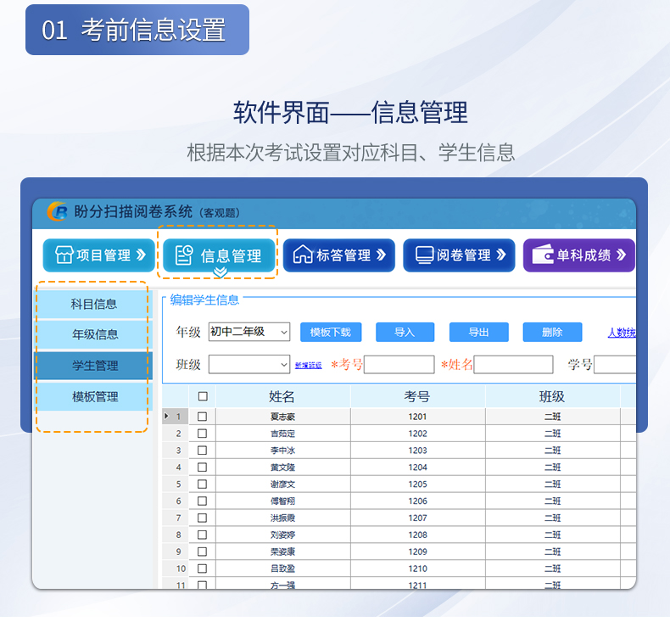
Task: Click the 考号 input field
Action: click(x=399, y=365)
